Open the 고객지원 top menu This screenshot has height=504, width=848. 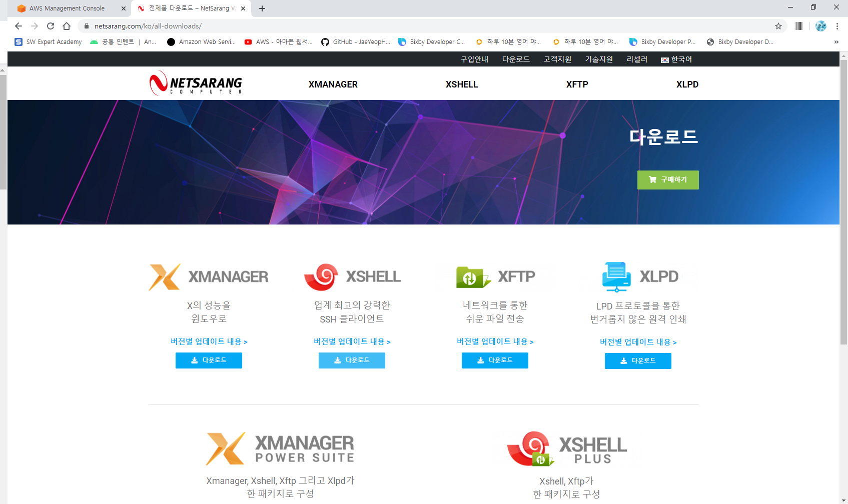click(557, 59)
